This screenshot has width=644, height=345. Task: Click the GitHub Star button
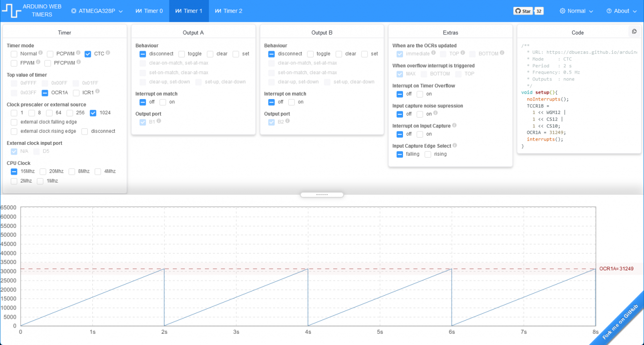point(523,11)
